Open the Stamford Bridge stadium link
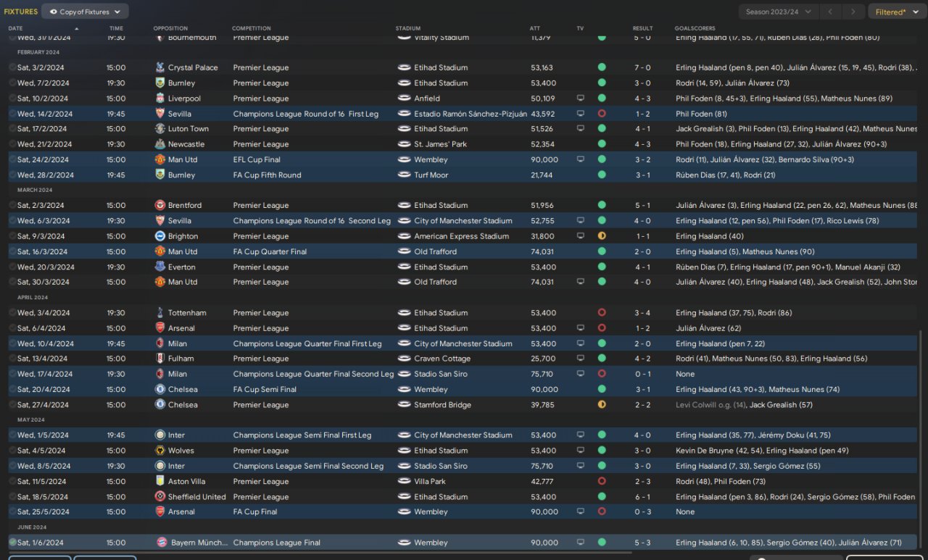 pyautogui.click(x=442, y=405)
